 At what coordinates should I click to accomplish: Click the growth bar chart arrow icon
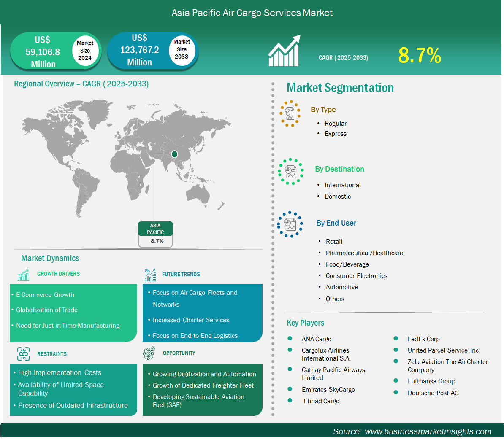(x=285, y=51)
